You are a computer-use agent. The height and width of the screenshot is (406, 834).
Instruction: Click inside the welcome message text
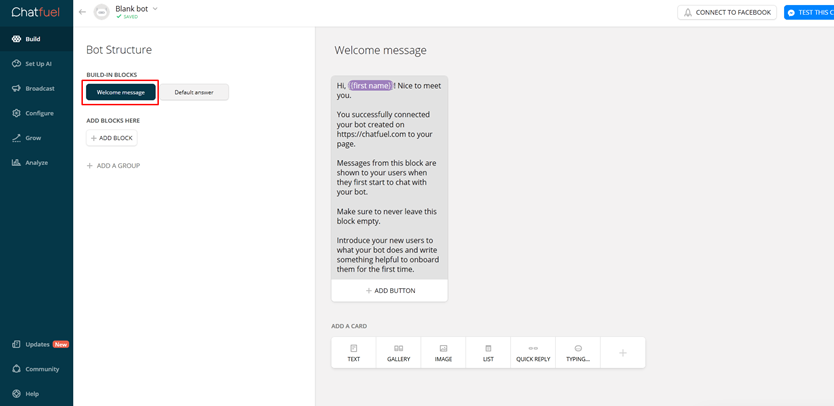tap(389, 178)
